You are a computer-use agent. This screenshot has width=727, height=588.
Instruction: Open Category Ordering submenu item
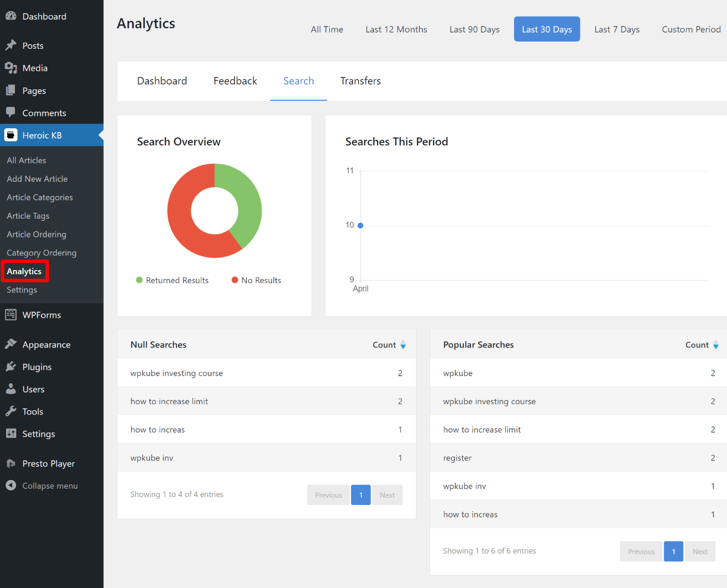(42, 253)
